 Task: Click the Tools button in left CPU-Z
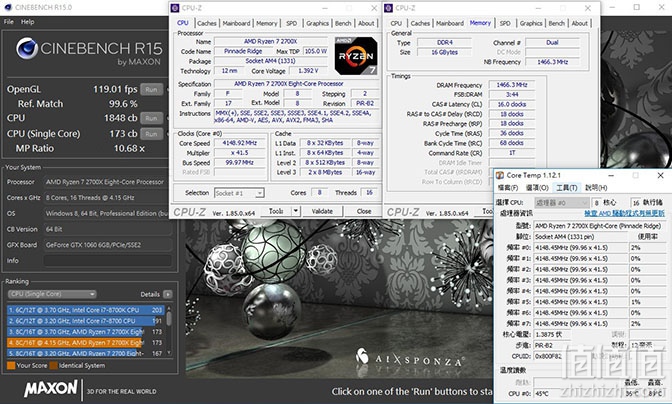pos(276,211)
